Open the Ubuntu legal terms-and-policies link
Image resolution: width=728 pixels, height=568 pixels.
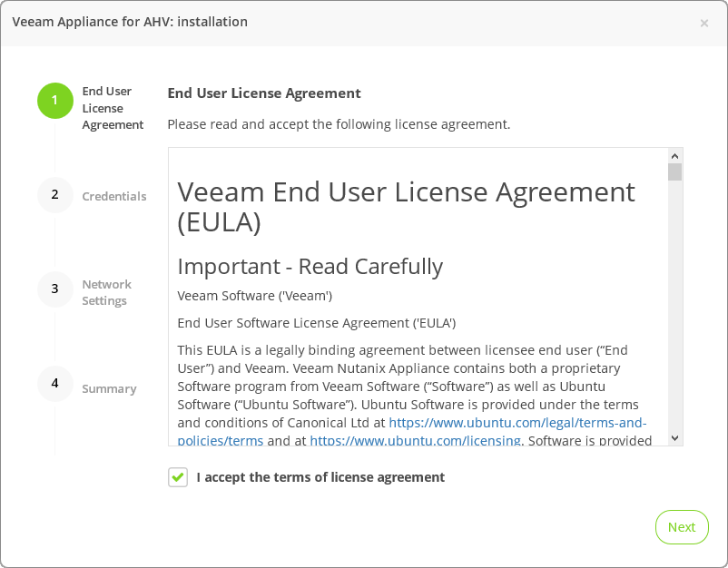517,423
